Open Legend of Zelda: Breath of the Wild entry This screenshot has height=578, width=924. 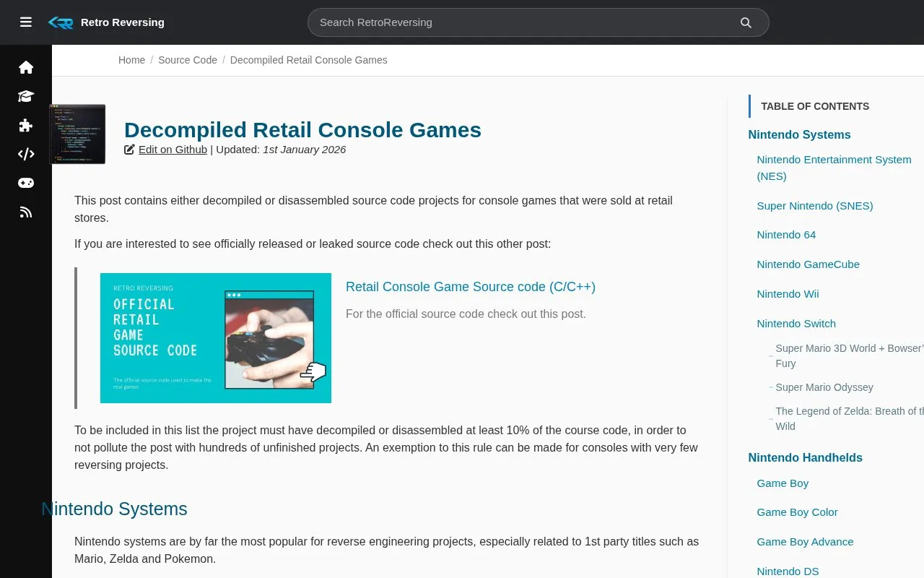pyautogui.click(x=849, y=419)
